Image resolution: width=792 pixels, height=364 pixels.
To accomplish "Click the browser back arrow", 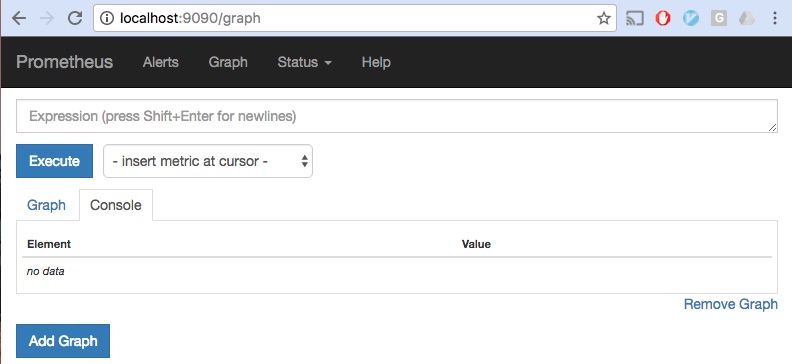I will click(19, 19).
